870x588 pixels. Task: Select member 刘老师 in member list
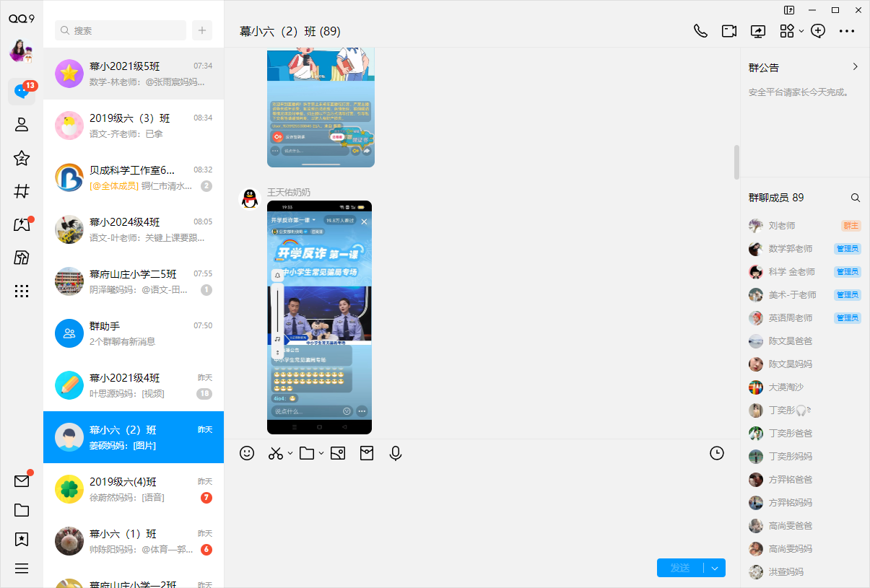tap(805, 226)
